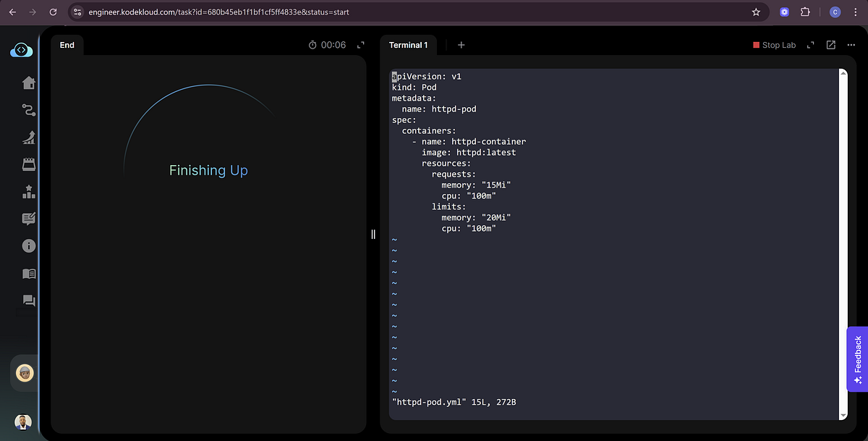Open the documentation book icon
Viewport: 868px width, 441px height.
click(x=29, y=274)
